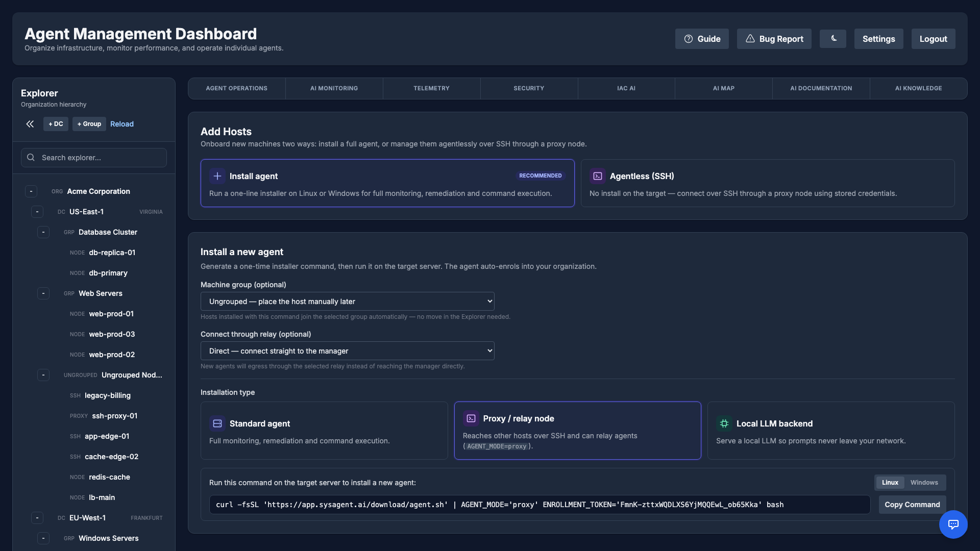
Task: Open the Security tab
Action: [529, 88]
